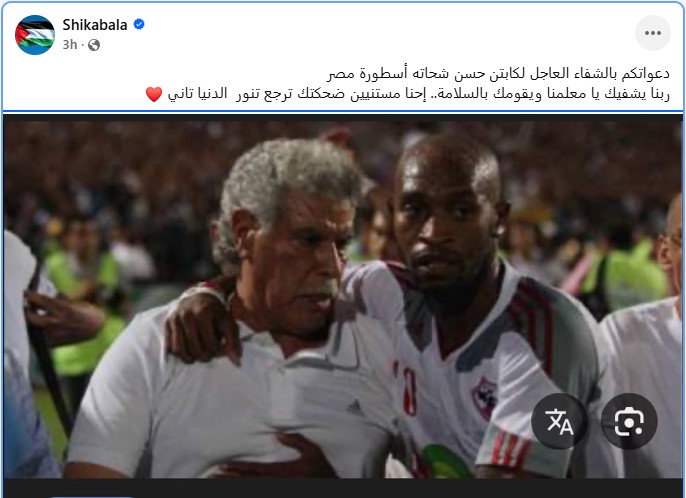Select the first line of Arabic post text
Screen dimensions: 686x498
click(499, 74)
